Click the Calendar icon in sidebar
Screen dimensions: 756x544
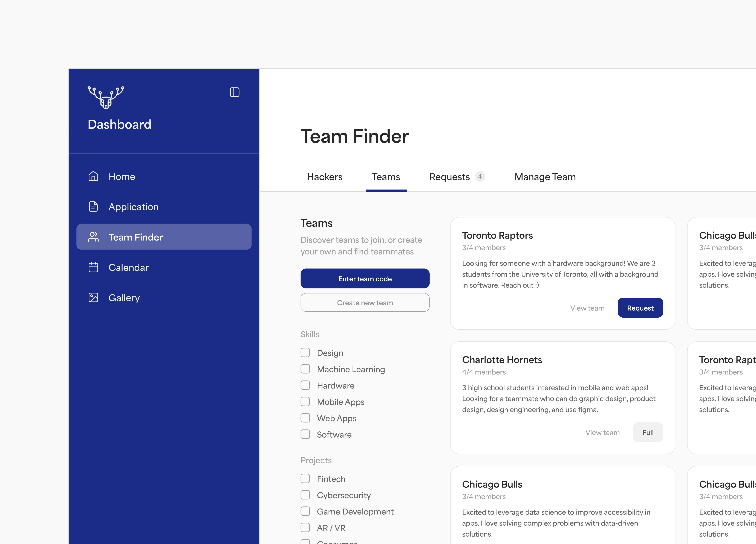click(93, 267)
